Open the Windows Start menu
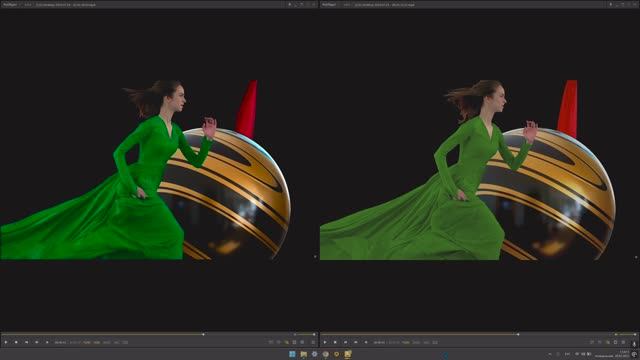 click(292, 354)
